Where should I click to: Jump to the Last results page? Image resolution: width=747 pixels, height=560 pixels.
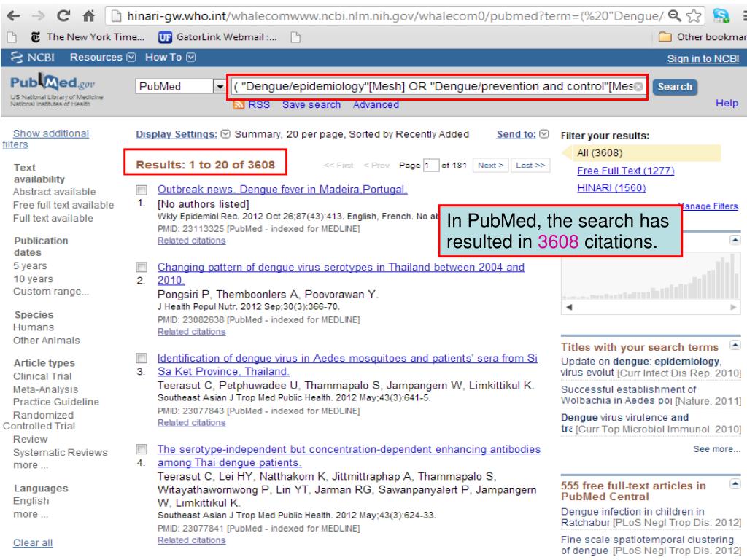530,166
